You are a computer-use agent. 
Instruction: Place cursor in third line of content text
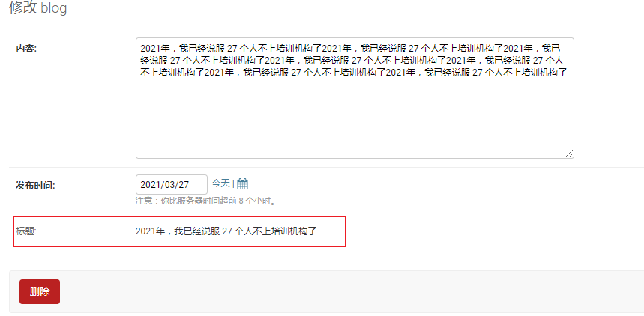pos(354,73)
